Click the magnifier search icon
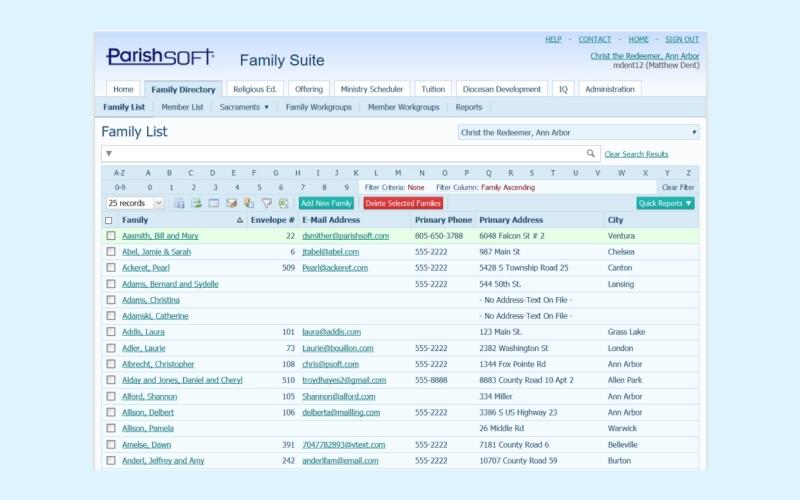The image size is (800, 500). click(590, 153)
